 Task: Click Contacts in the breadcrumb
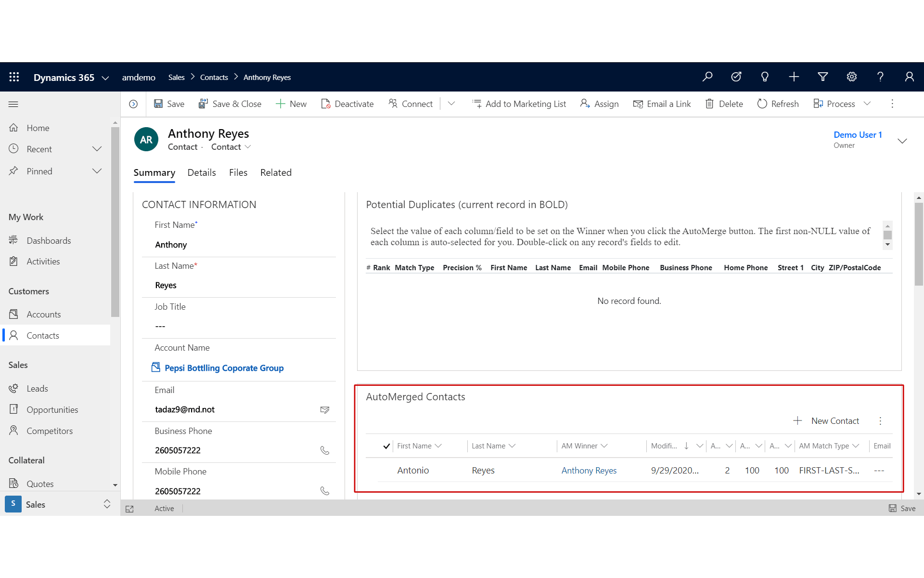coord(214,77)
